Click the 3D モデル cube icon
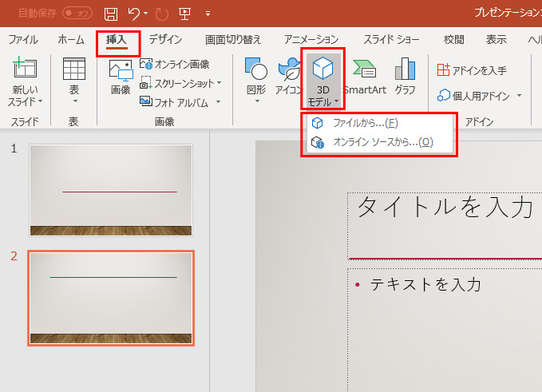This screenshot has height=392, width=542. (x=323, y=69)
